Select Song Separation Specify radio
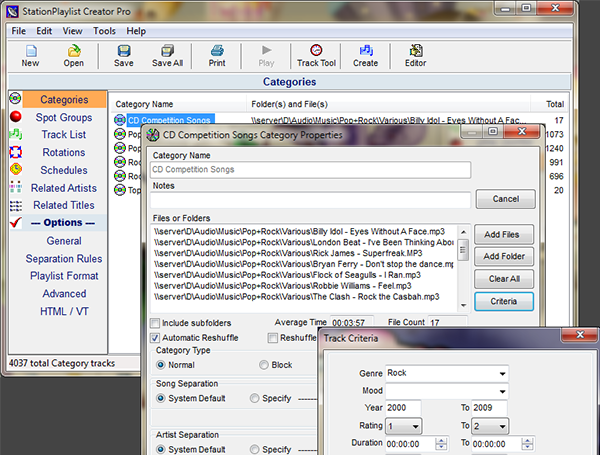The height and width of the screenshot is (455, 600). (254, 398)
